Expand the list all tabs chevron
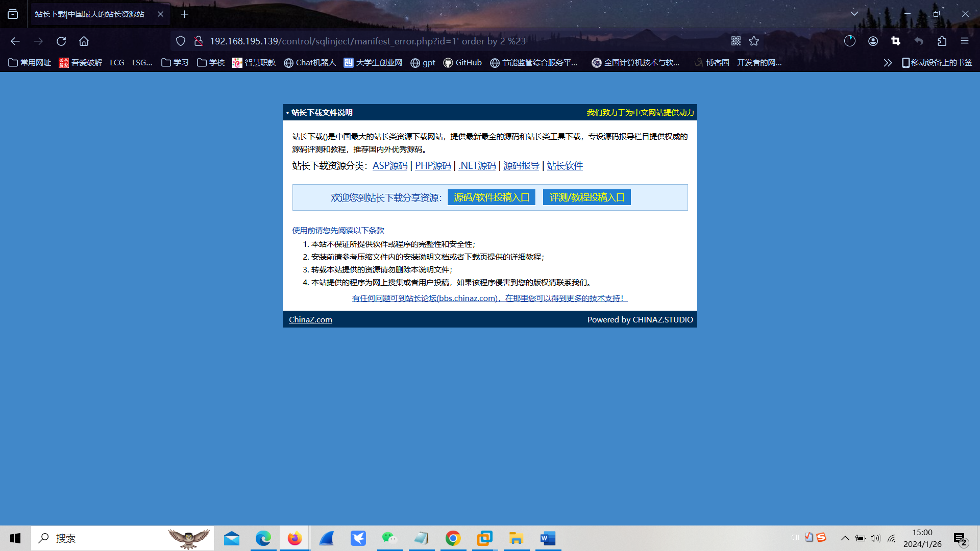The width and height of the screenshot is (980, 551). pos(854,14)
